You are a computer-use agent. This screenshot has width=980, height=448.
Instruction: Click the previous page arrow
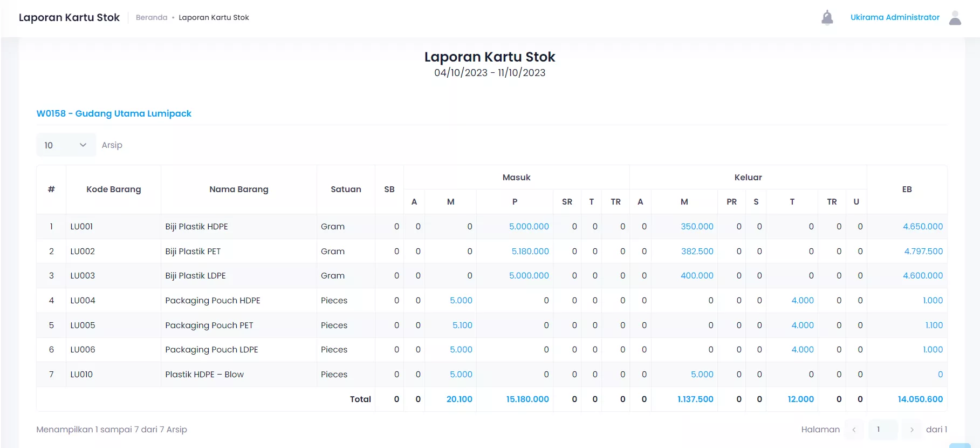854,430
